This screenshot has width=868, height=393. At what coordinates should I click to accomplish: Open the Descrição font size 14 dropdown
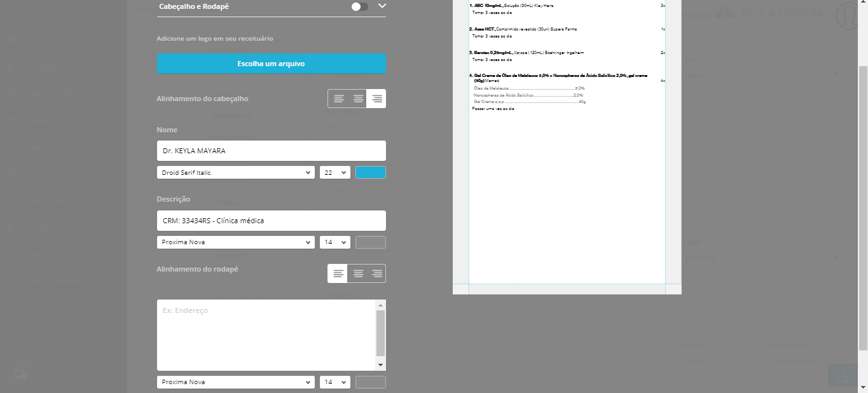pyautogui.click(x=335, y=242)
